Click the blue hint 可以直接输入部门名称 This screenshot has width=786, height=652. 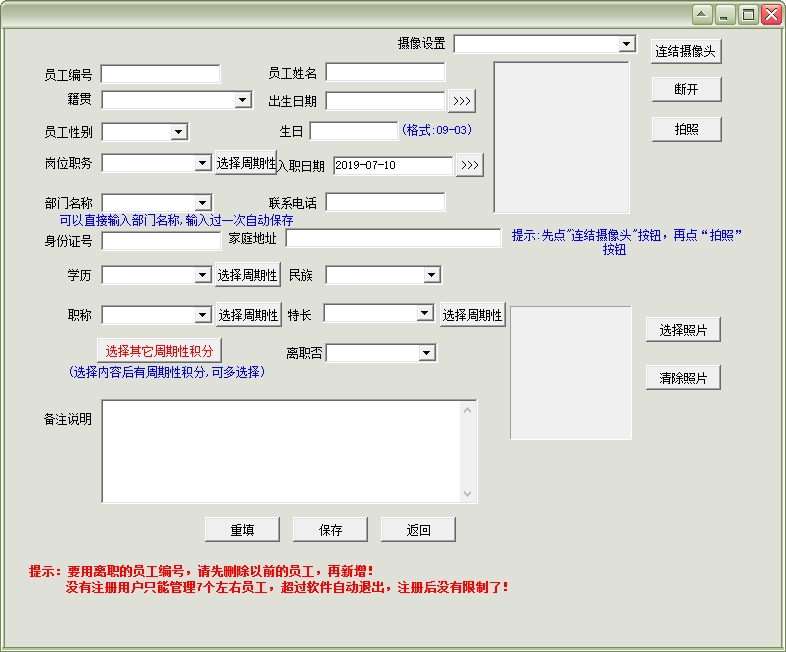(176, 220)
